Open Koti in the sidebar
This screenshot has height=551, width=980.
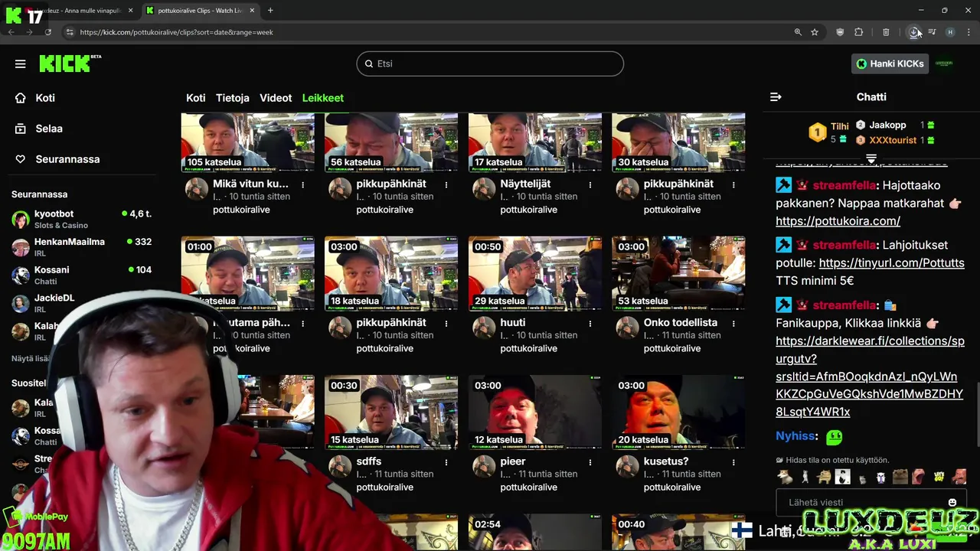pyautogui.click(x=44, y=98)
